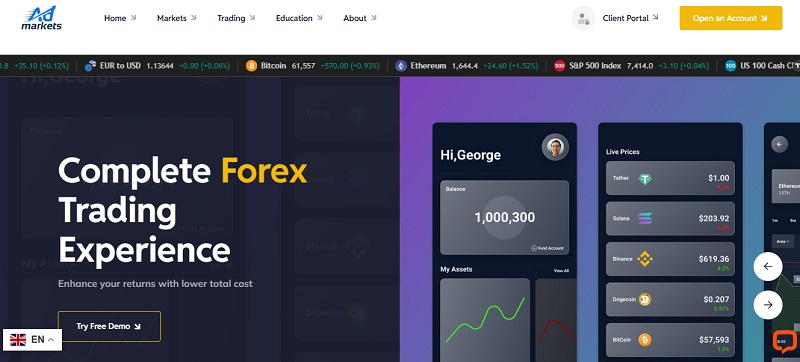Click George's profile avatar

click(555, 147)
